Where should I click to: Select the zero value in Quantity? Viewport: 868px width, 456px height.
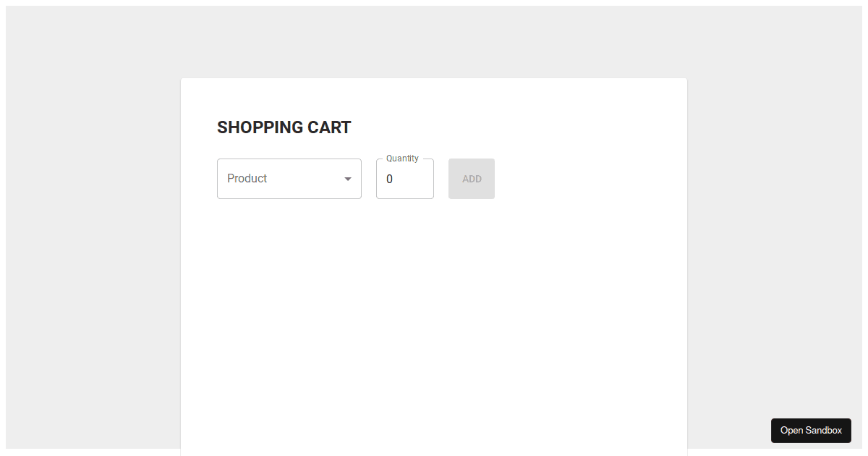point(389,179)
